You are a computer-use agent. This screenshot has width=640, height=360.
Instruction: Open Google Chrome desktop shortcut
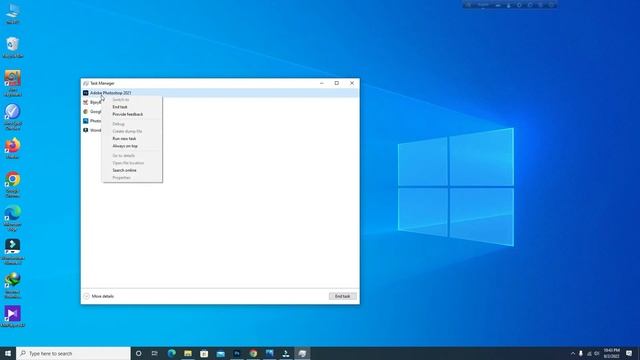coord(13,184)
